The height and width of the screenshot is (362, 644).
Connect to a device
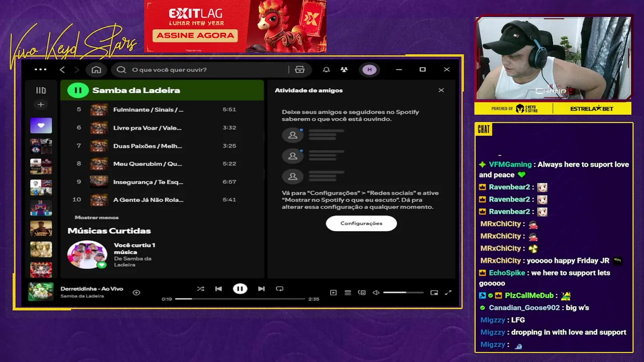pyautogui.click(x=361, y=293)
